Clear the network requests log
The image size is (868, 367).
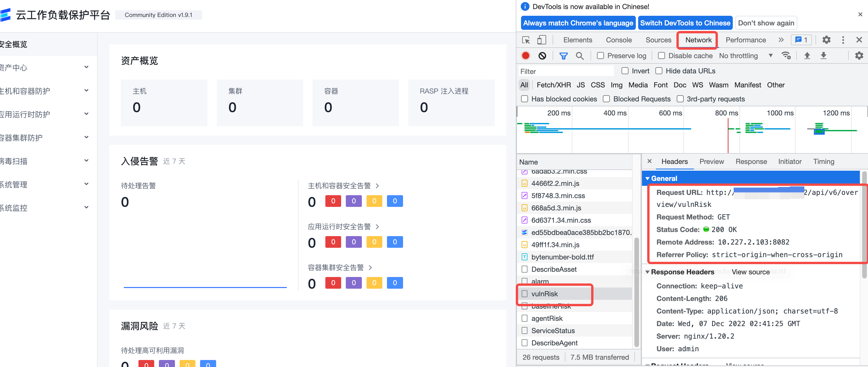[542, 56]
